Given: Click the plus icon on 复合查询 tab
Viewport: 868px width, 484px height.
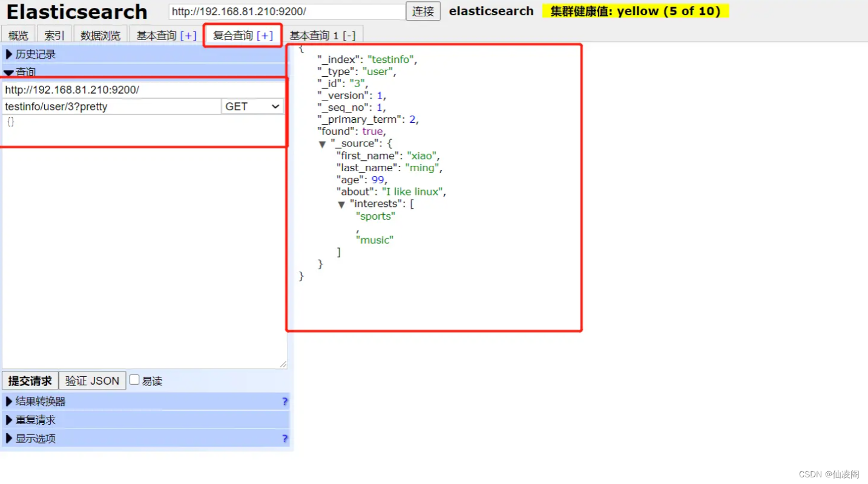Looking at the screenshot, I should point(265,36).
